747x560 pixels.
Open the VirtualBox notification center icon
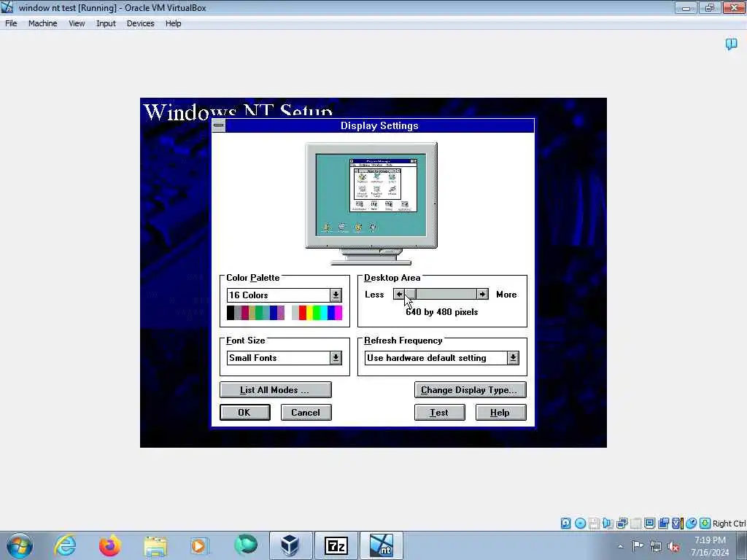pos(731,44)
